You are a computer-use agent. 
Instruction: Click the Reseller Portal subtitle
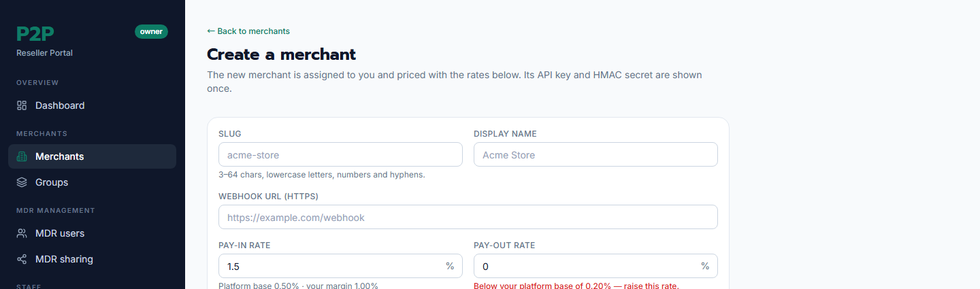pyautogui.click(x=44, y=53)
